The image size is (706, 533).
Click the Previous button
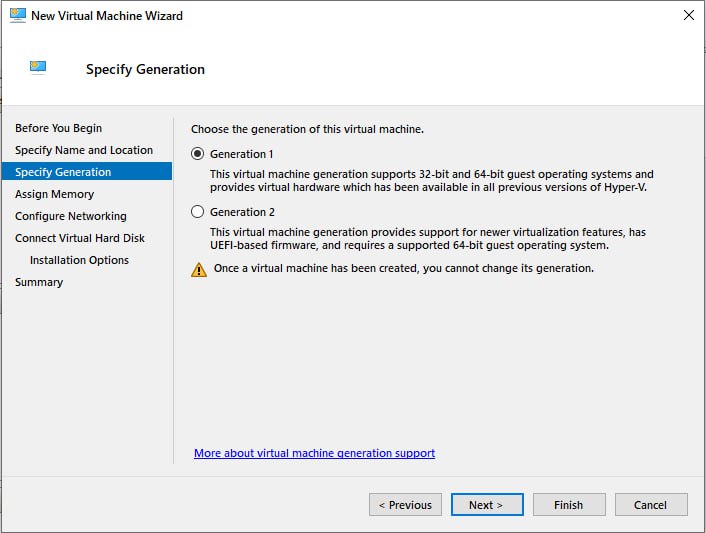[405, 505]
